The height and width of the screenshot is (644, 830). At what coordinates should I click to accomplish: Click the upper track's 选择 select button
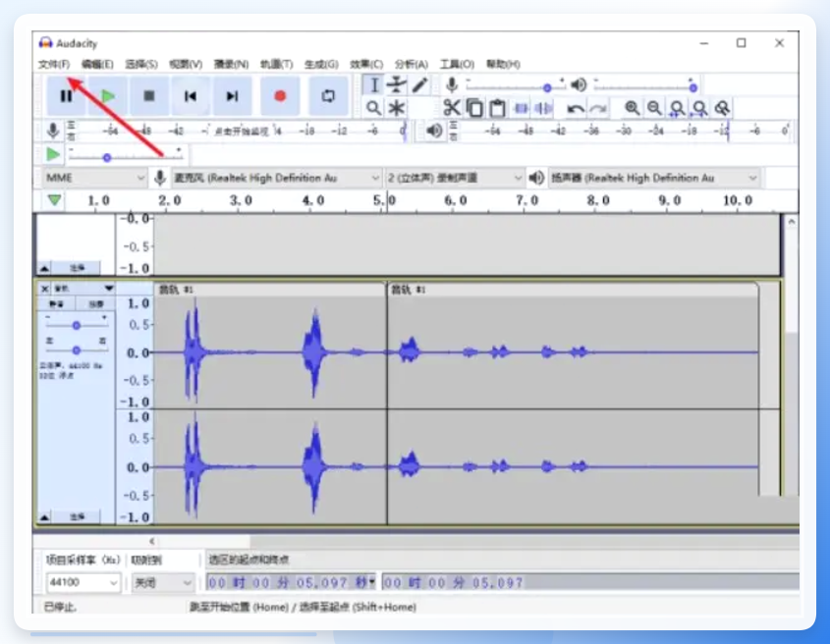pyautogui.click(x=77, y=268)
